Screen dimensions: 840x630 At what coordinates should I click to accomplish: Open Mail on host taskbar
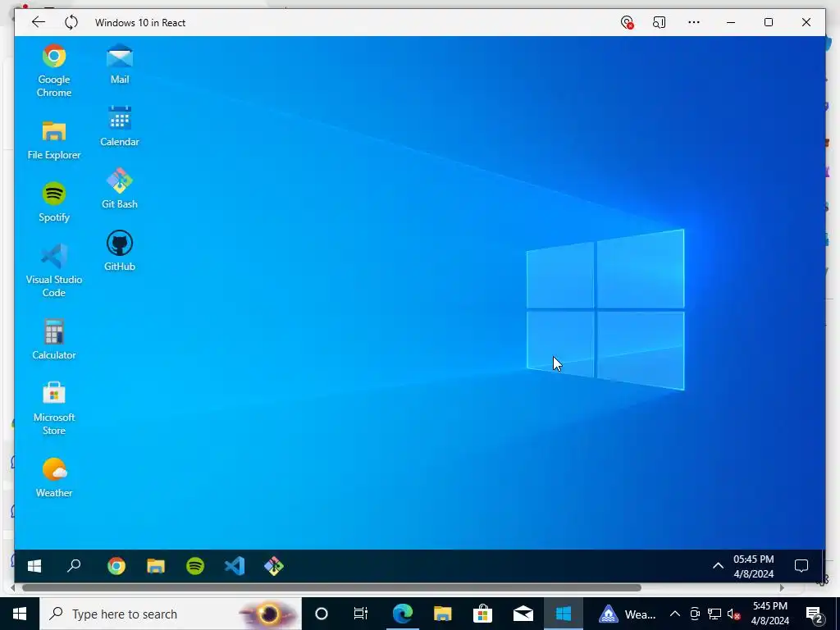523,614
